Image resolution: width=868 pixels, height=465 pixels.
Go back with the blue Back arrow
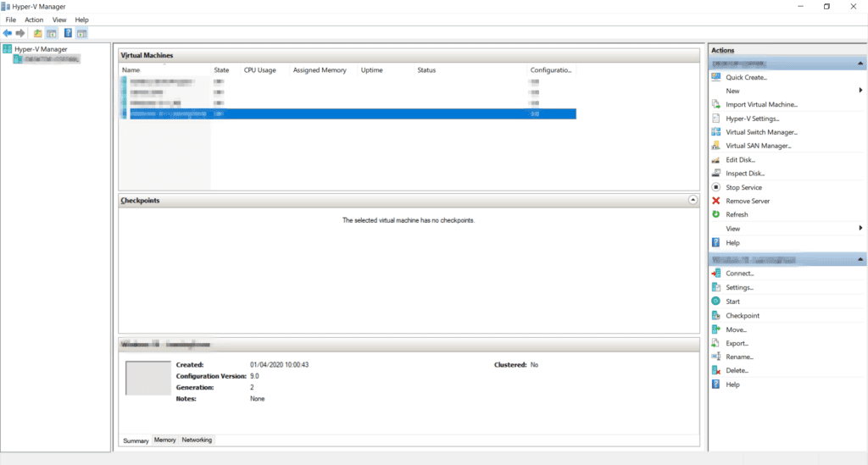click(x=7, y=33)
